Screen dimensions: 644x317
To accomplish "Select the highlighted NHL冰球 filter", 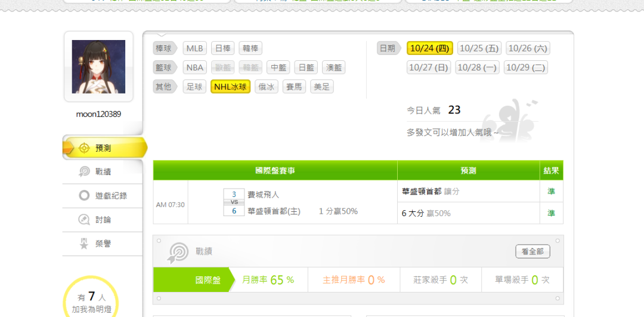I will [x=230, y=87].
